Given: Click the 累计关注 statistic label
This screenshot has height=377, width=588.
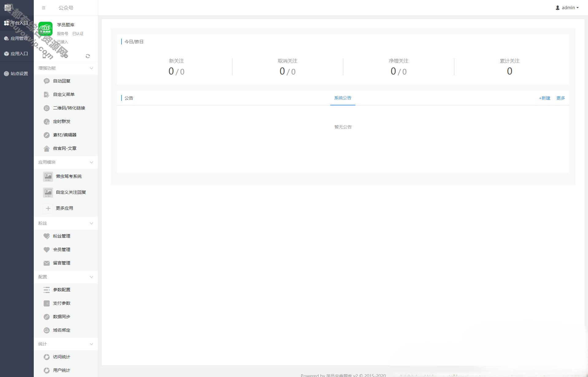Looking at the screenshot, I should [x=510, y=61].
